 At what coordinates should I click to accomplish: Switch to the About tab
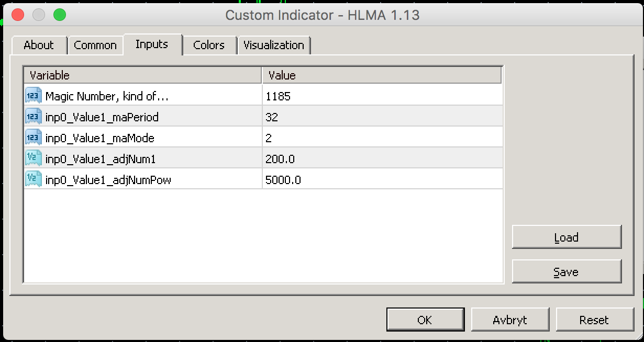(39, 45)
